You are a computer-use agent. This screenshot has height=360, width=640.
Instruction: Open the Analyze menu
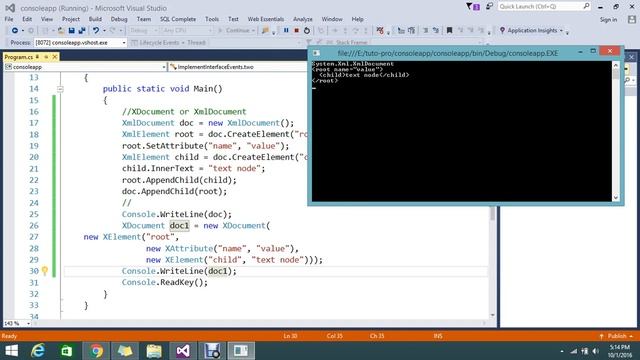pyautogui.click(x=302, y=19)
